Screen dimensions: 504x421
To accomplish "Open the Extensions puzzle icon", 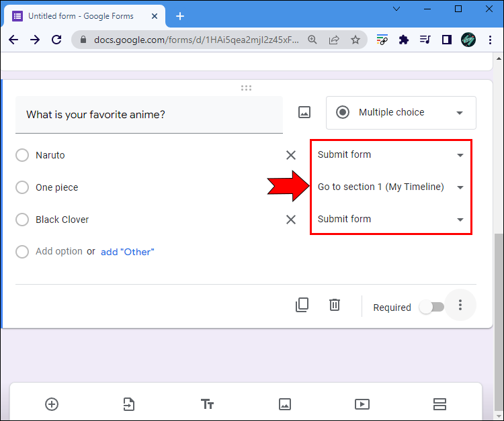I will [403, 40].
